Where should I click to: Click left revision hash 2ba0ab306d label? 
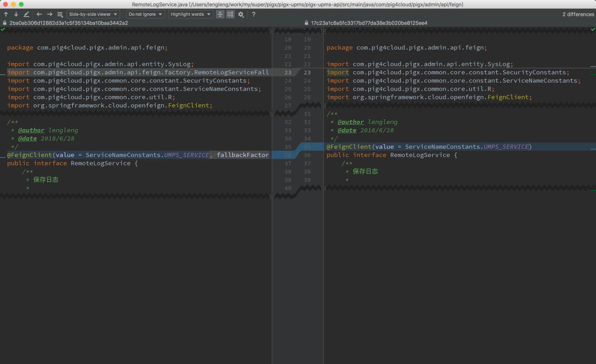69,23
